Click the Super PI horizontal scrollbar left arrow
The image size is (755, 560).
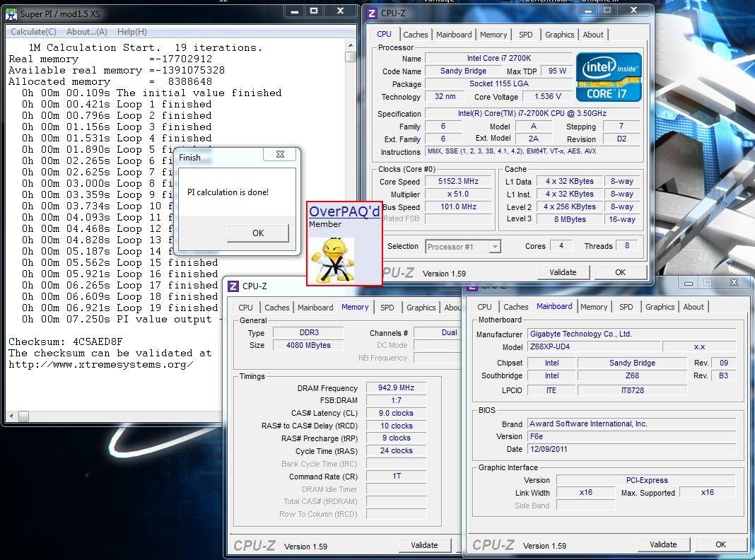click(11, 416)
